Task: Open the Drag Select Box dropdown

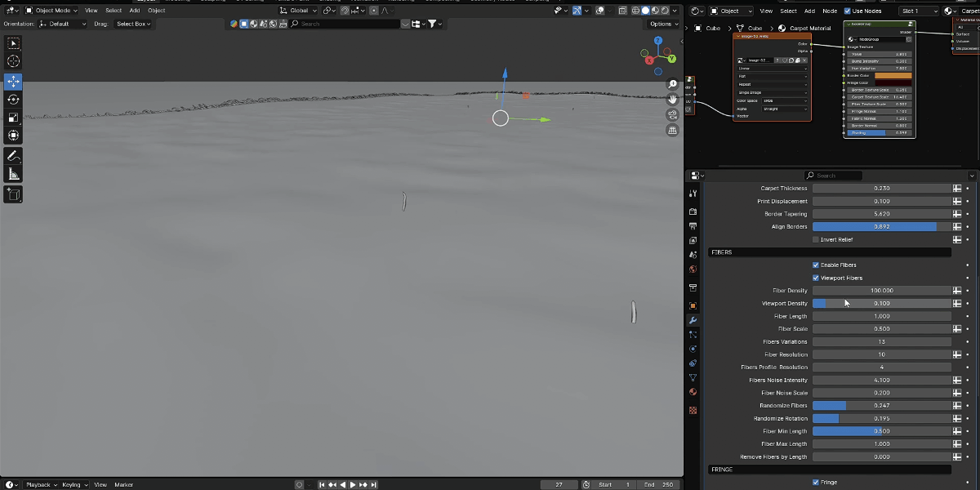Action: tap(133, 24)
